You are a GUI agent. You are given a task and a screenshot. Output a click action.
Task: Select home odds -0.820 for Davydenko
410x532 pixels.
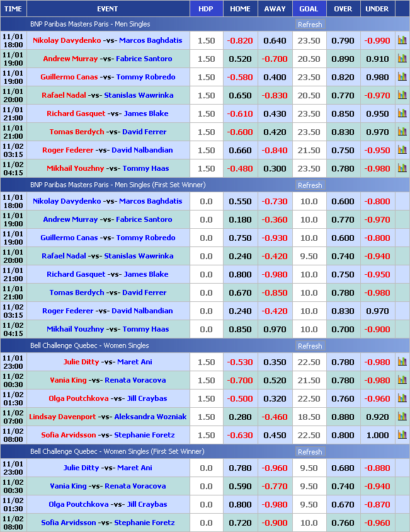240,40
